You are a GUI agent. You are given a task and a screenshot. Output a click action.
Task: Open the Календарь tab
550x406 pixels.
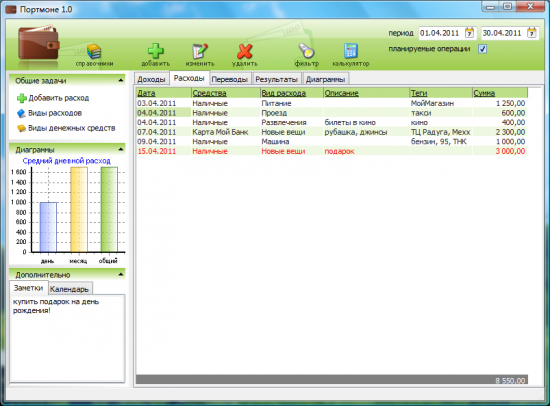(69, 289)
